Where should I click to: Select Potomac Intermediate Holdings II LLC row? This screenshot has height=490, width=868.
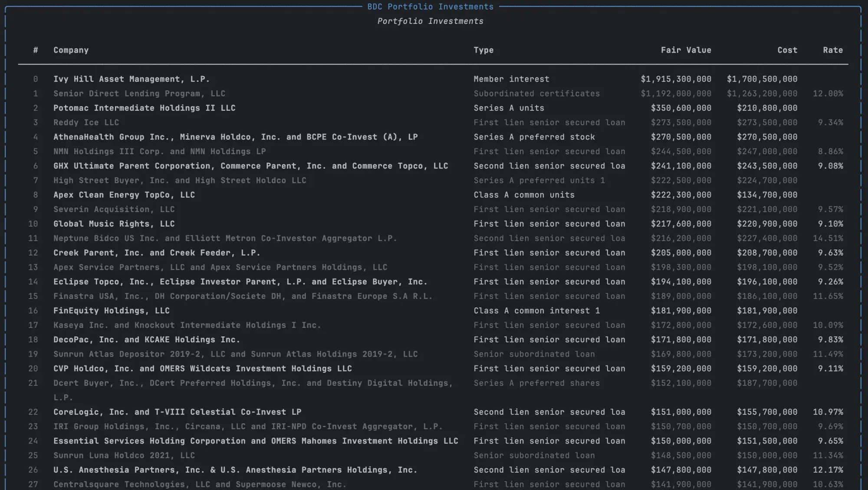(x=144, y=108)
